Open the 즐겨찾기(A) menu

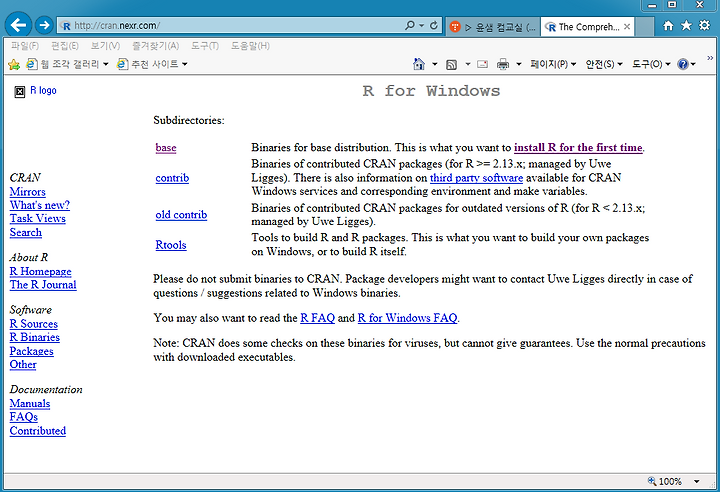pos(156,46)
